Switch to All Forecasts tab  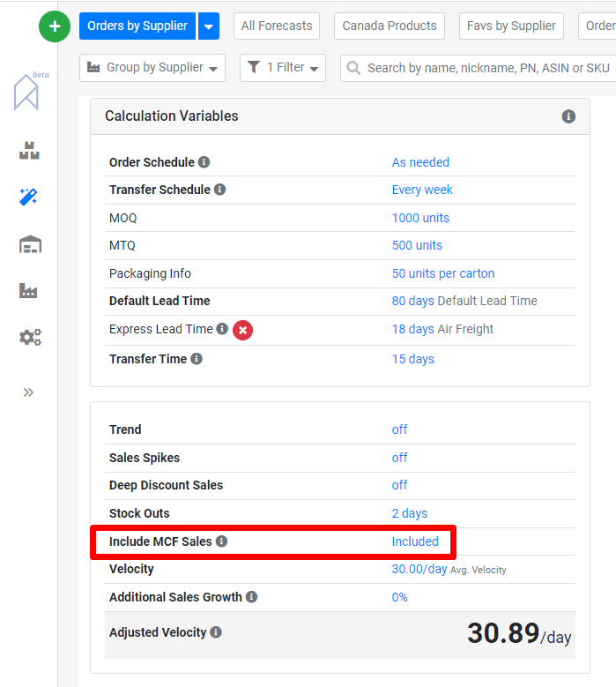point(277,26)
